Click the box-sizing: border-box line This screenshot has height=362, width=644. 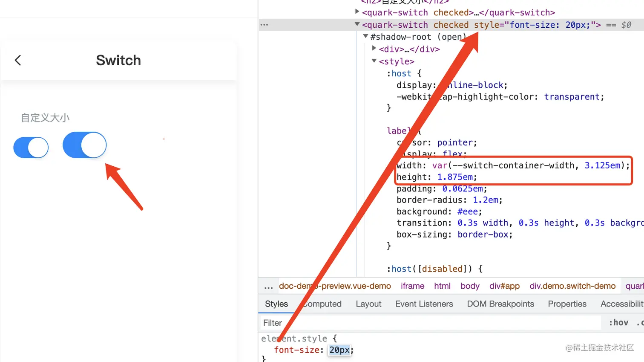[x=454, y=235]
